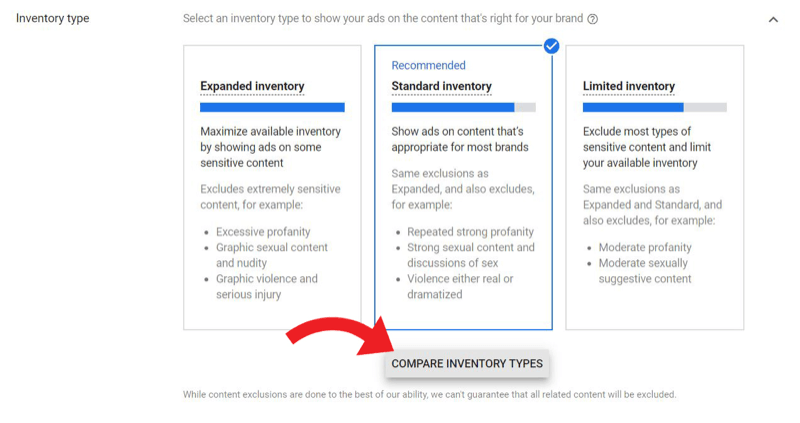Screen dimensions: 800x423
Task: Click the Expanded inventory underlined title
Action: (x=252, y=87)
